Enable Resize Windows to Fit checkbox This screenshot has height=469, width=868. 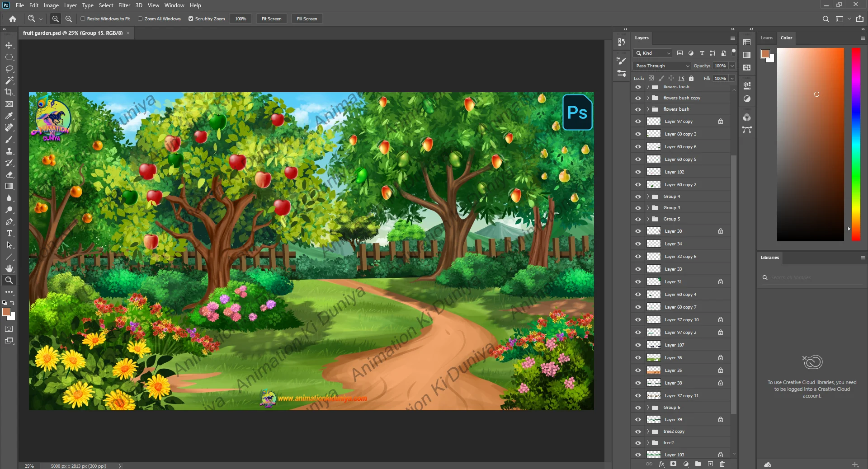pyautogui.click(x=83, y=19)
